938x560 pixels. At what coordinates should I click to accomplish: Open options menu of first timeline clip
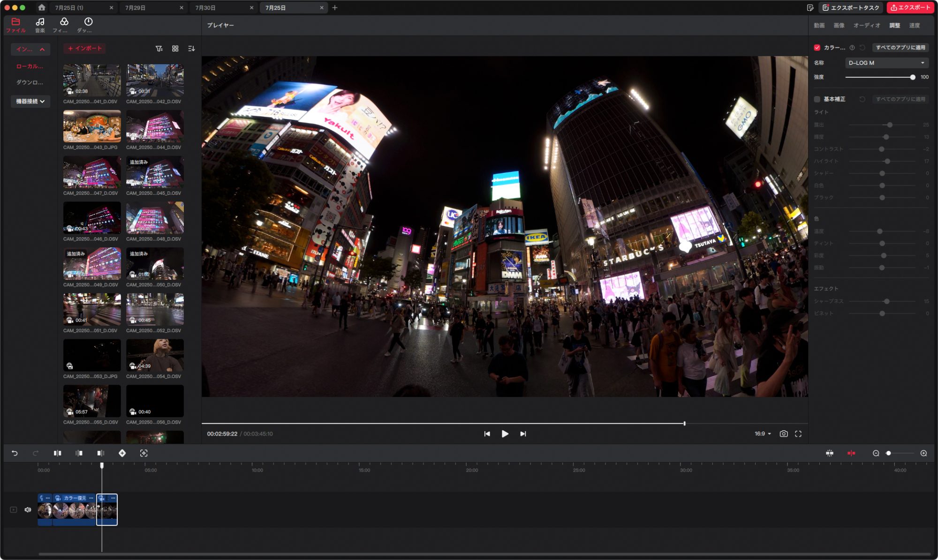(x=48, y=498)
